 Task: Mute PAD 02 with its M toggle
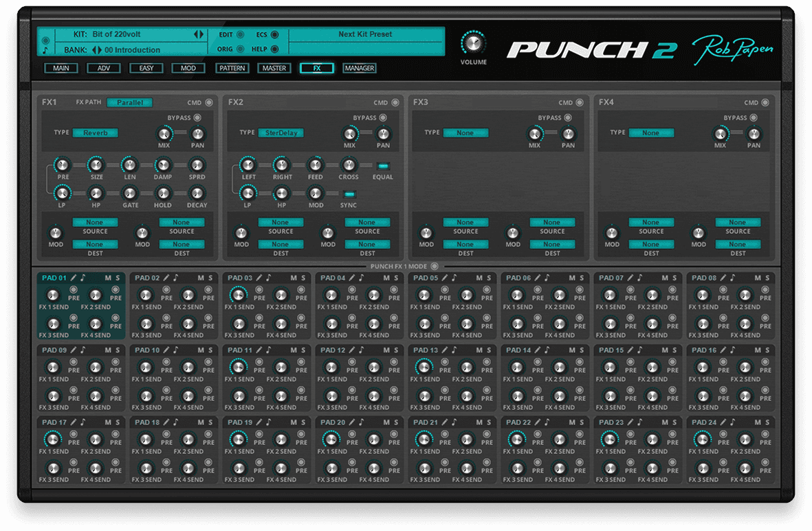[x=199, y=277]
